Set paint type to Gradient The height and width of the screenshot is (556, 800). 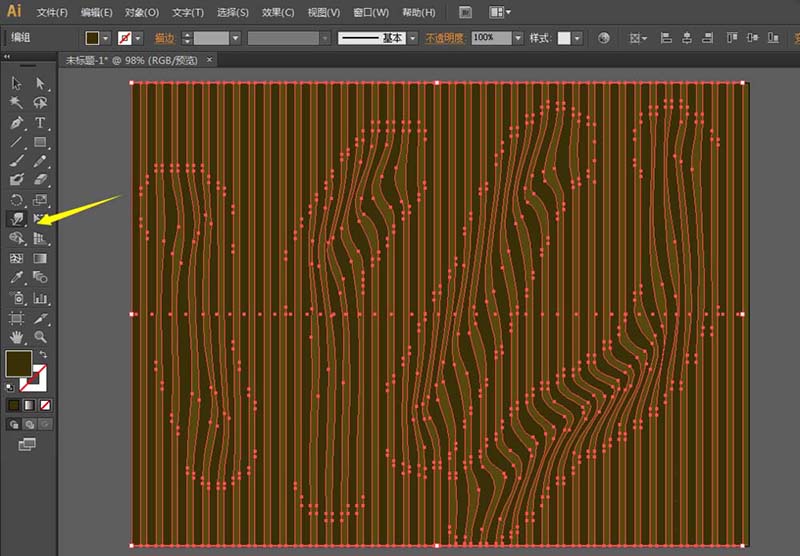point(30,405)
